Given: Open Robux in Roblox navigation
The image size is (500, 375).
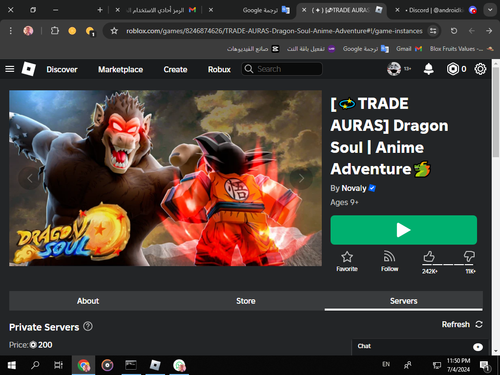Looking at the screenshot, I should pyautogui.click(x=219, y=69).
